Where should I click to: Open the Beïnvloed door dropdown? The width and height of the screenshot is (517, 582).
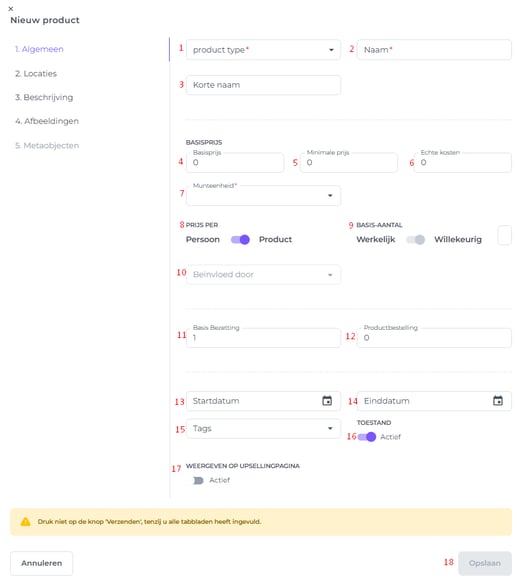tap(263, 275)
